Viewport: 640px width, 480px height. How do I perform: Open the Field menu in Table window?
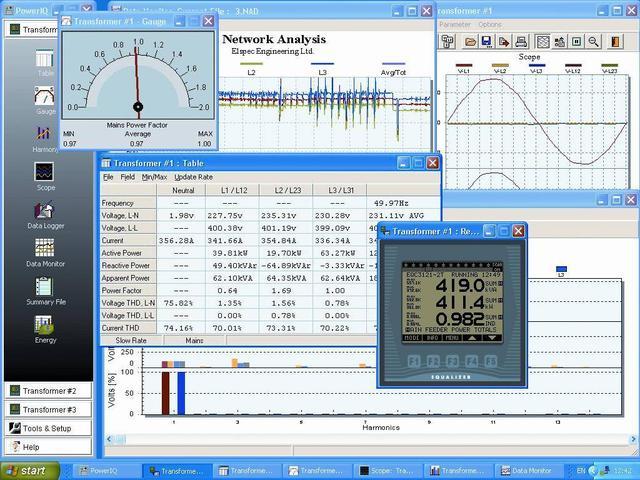pyautogui.click(x=128, y=177)
